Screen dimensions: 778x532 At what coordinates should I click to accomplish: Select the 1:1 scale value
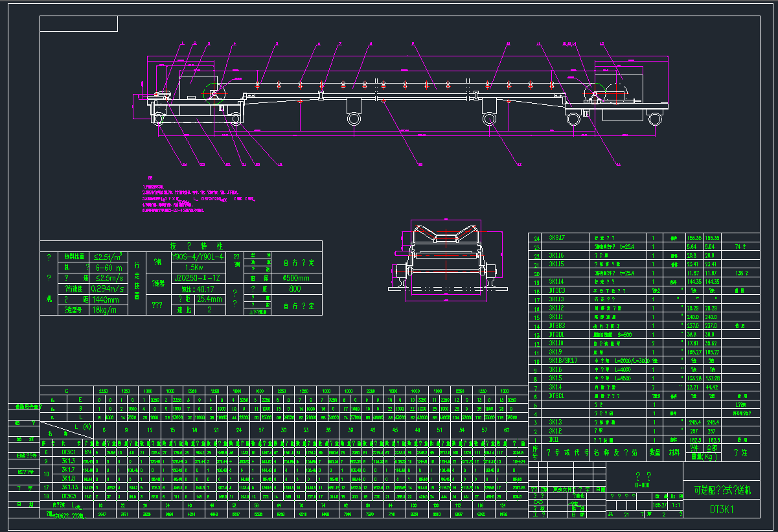point(675,505)
